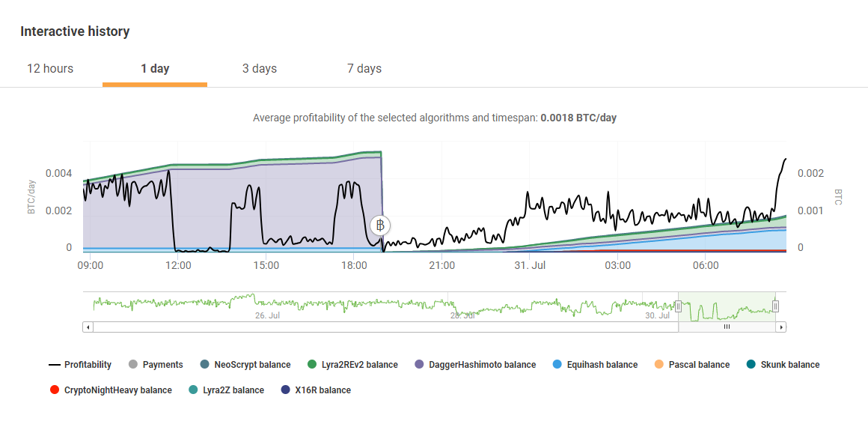Viewport: 868px width, 427px height.
Task: Click the Bitcoin payment marker on chart
Action: point(380,225)
